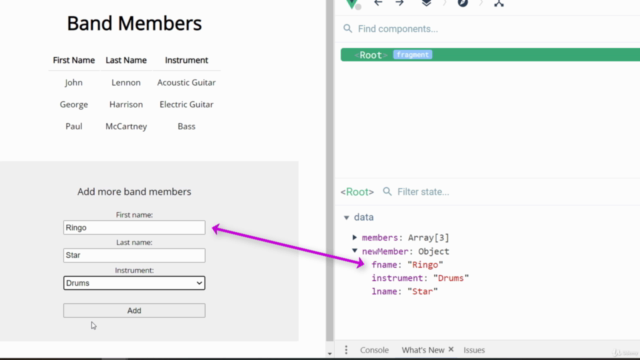Click the Add button

(134, 311)
